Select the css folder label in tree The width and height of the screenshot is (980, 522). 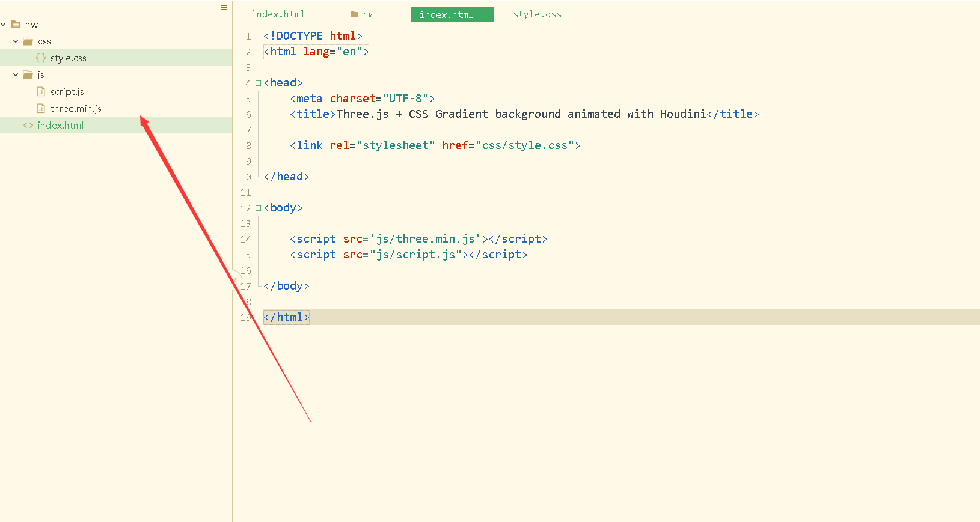(x=44, y=41)
